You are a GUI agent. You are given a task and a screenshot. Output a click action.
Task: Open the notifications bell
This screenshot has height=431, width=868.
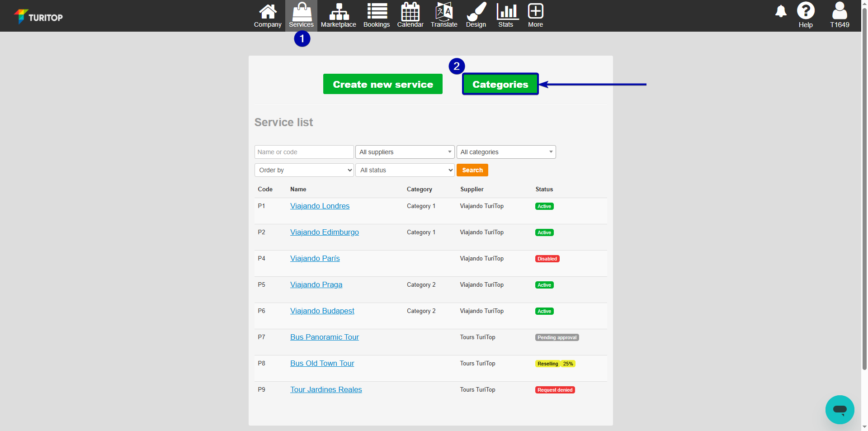click(781, 12)
